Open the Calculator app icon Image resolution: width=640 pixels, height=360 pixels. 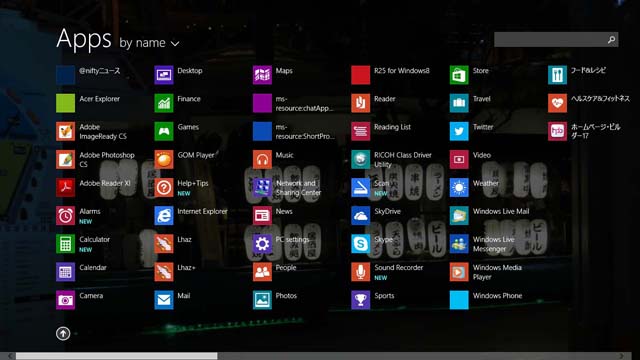[x=65, y=244]
